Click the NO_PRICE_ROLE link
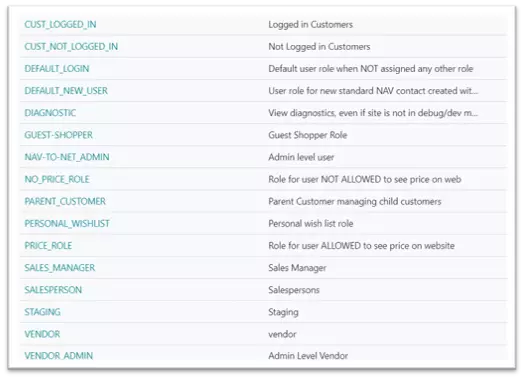The image size is (524, 379). [57, 179]
